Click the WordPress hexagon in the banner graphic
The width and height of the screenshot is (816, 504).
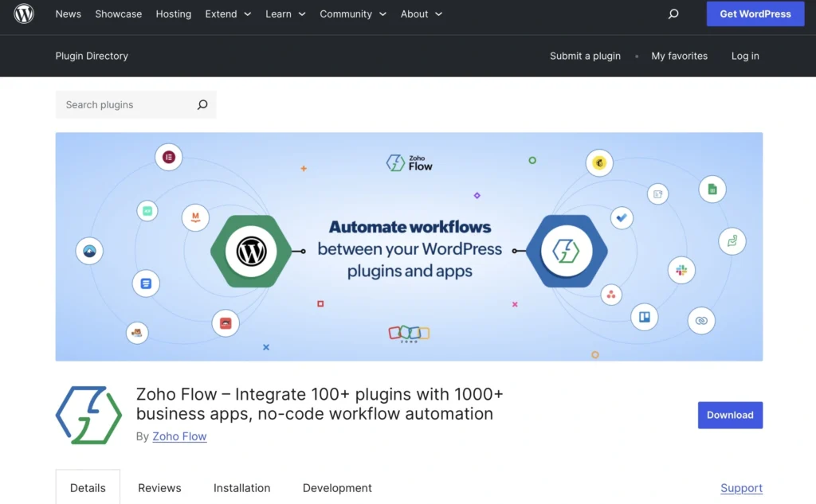pos(252,251)
